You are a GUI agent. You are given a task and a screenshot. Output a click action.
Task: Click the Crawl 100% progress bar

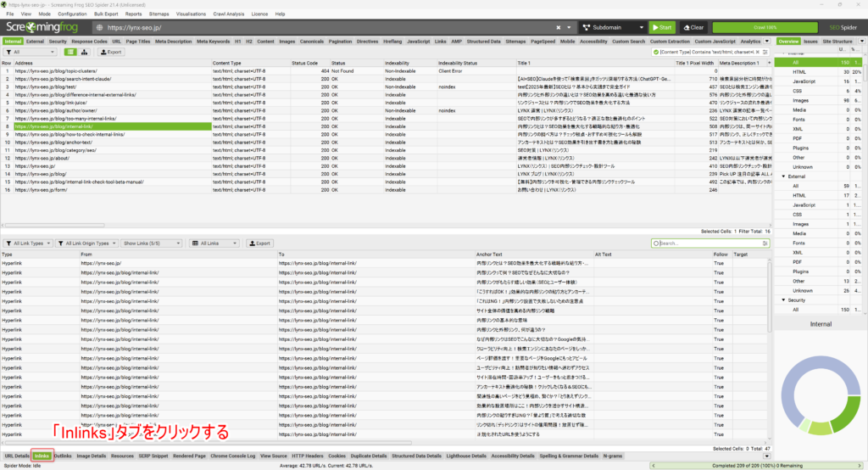pyautogui.click(x=765, y=27)
